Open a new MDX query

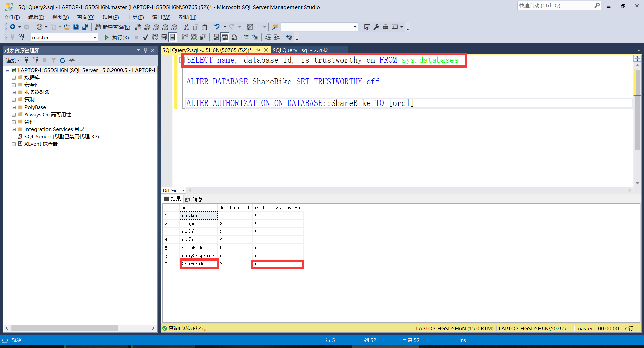tap(147, 27)
